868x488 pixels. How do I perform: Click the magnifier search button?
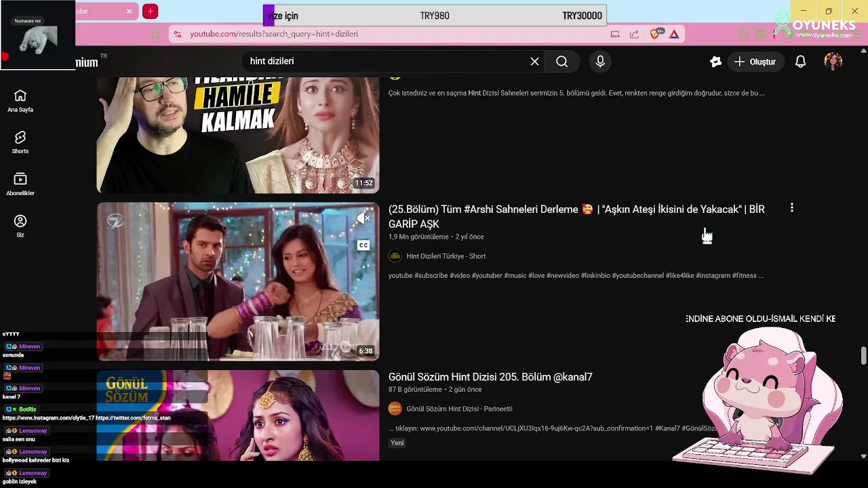tap(562, 62)
